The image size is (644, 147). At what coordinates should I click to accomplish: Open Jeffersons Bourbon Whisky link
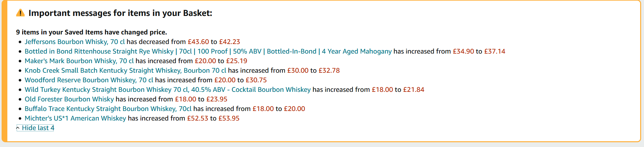tap(75, 42)
